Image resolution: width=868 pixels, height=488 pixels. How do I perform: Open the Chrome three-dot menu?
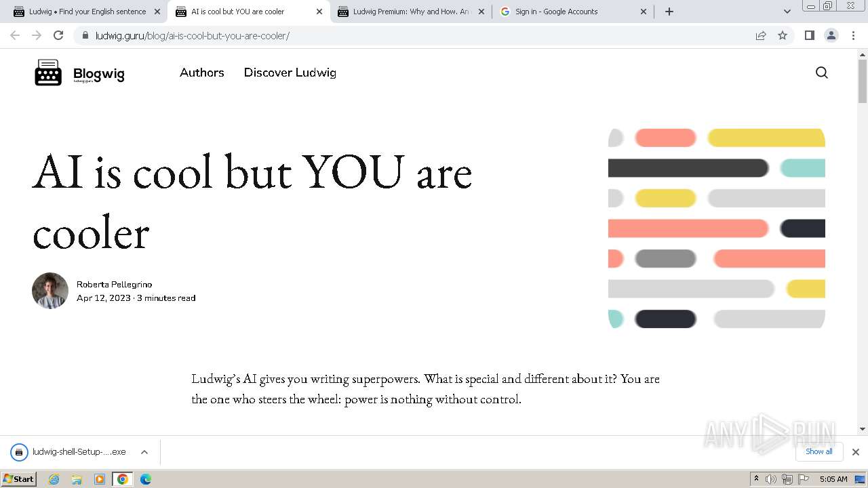tap(853, 35)
